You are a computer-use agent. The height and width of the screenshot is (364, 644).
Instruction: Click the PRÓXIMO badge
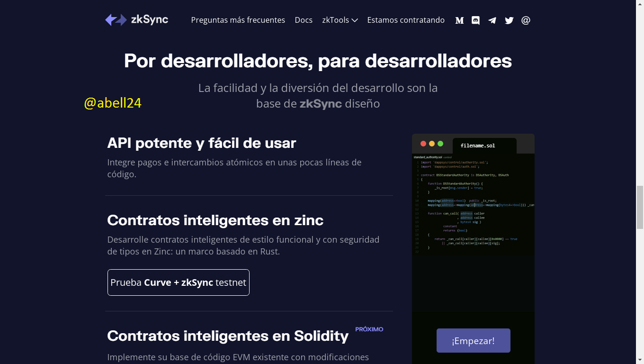[x=369, y=329]
